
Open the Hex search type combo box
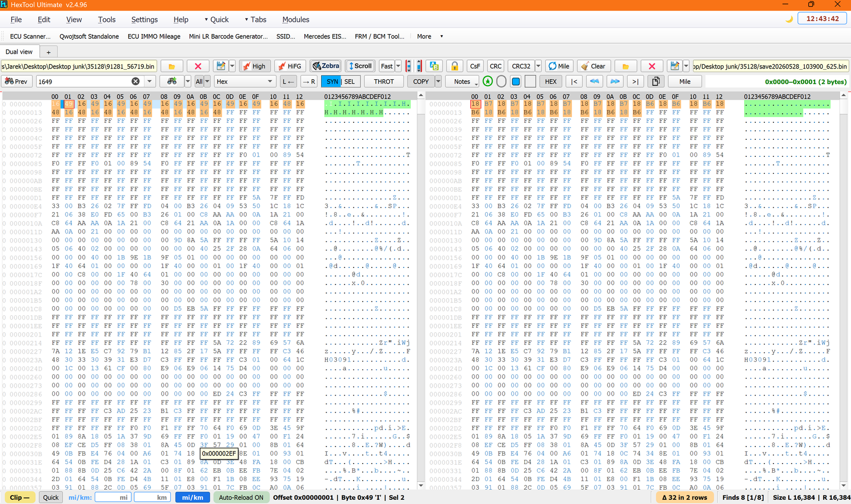click(245, 81)
